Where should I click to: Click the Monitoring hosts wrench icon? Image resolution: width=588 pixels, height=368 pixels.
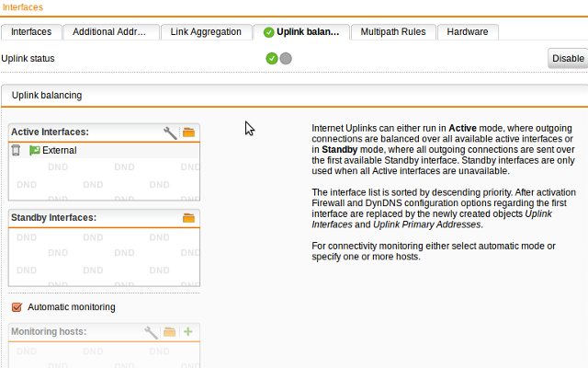click(152, 331)
